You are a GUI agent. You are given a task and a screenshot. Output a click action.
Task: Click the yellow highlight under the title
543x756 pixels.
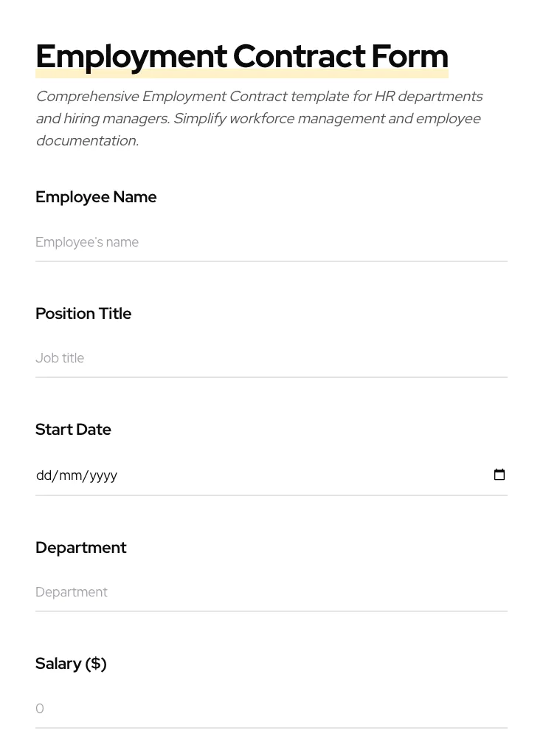pos(242,74)
